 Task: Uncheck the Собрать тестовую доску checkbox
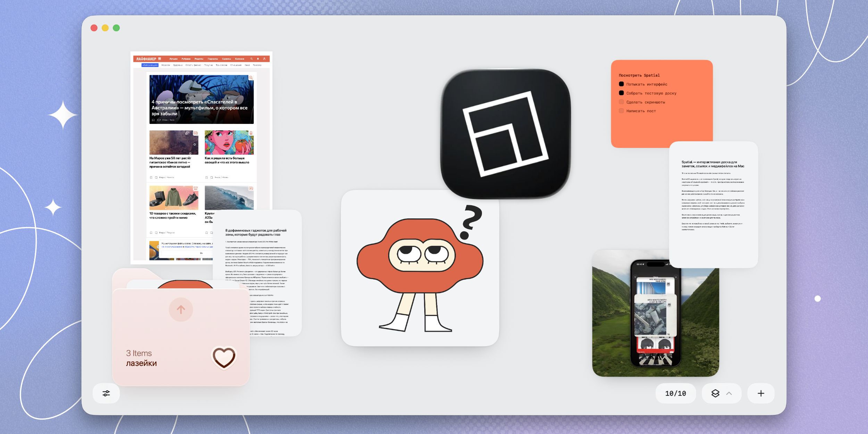click(x=621, y=93)
